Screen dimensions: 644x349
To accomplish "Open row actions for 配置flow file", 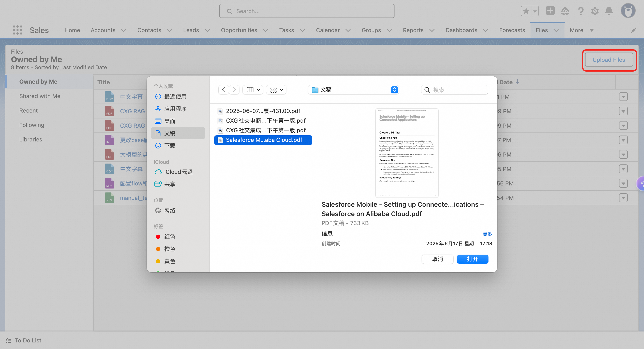I will (x=623, y=183).
